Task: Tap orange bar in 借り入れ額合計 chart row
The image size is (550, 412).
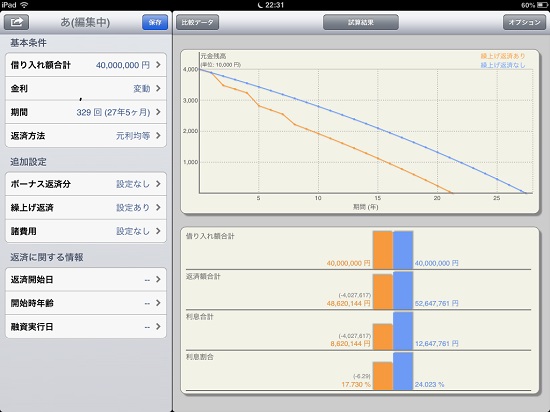Action: click(382, 250)
